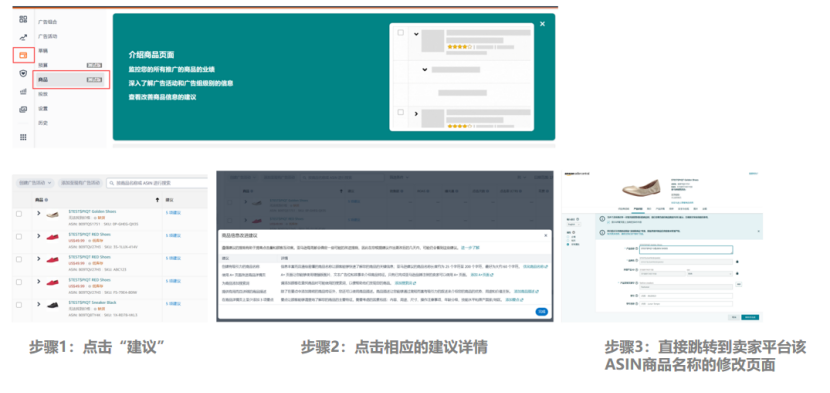Click the cancel button beside the teal save button

coord(734,317)
